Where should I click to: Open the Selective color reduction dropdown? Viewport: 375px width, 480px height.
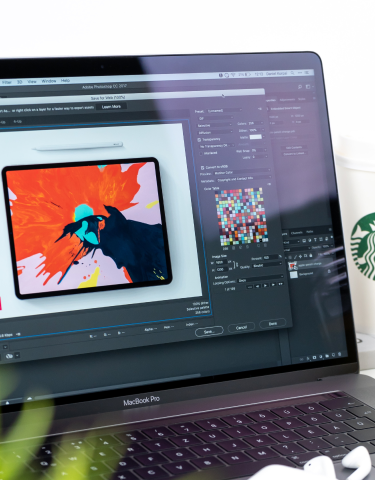pyautogui.click(x=214, y=125)
